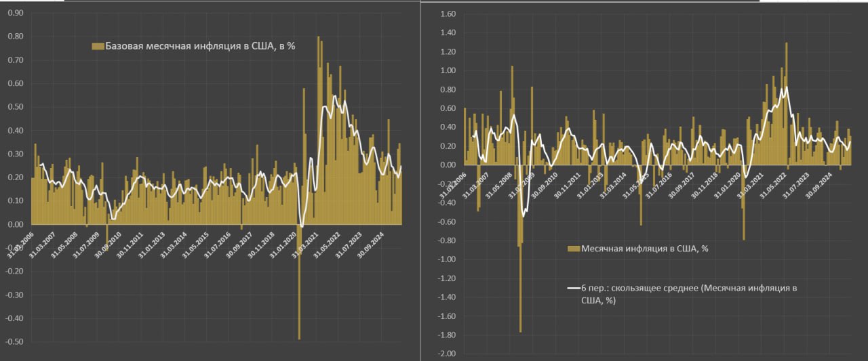Screen dimensions: 868x361
Task: Click -1.00 y-axis label on right chart
Action: click(446, 259)
